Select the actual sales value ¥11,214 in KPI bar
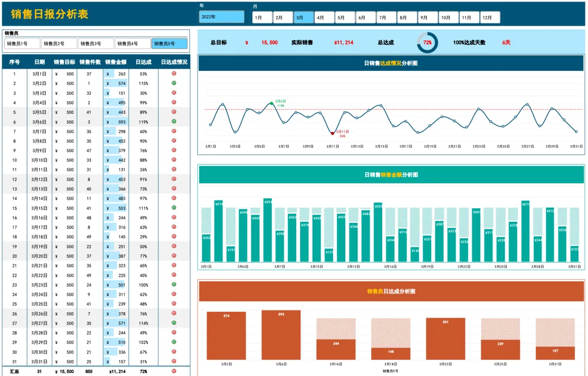This screenshot has width=588, height=376. 344,43
